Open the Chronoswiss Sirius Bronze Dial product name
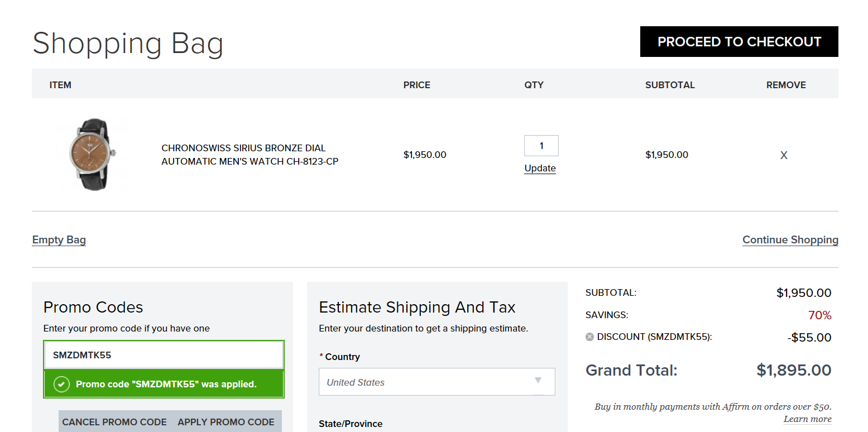The width and height of the screenshot is (868, 432). pos(250,155)
